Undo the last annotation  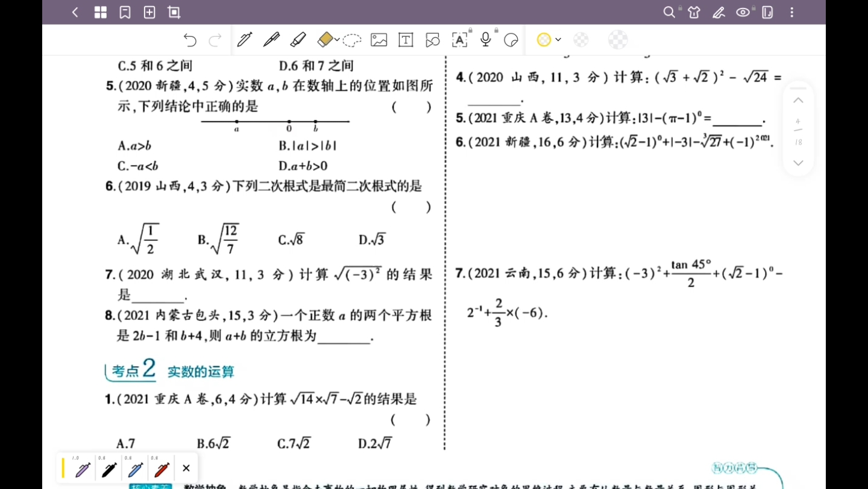pos(189,40)
